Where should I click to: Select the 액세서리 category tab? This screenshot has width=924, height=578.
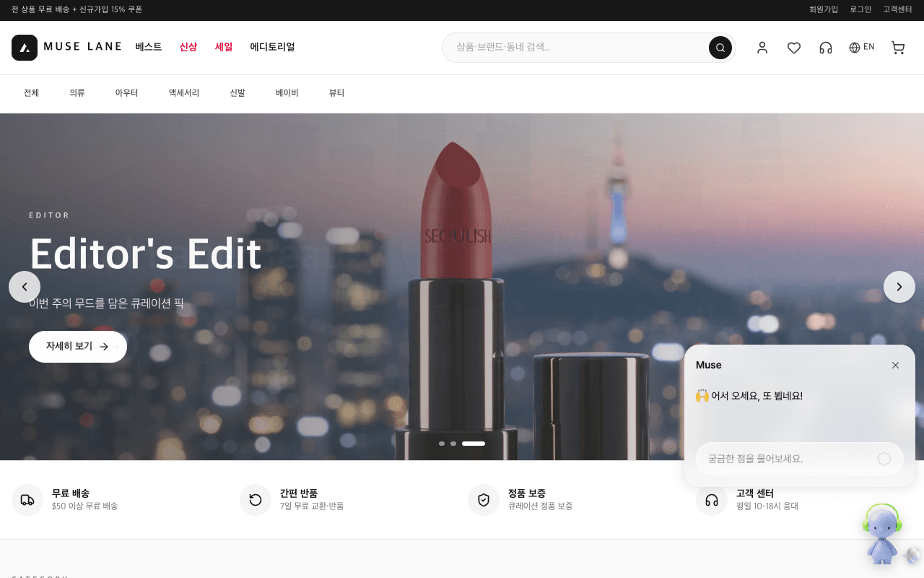click(184, 93)
